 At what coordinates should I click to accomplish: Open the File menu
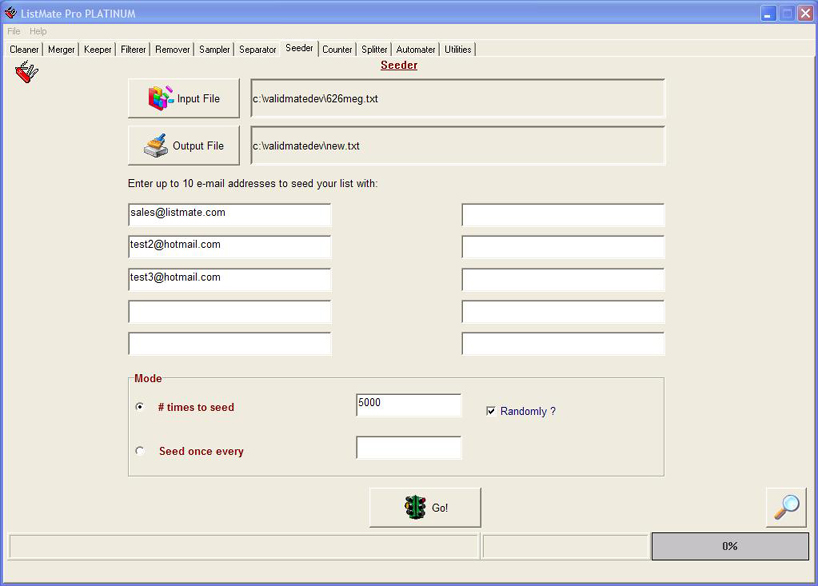click(14, 31)
